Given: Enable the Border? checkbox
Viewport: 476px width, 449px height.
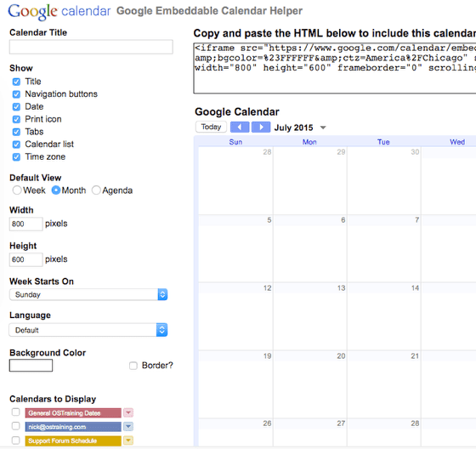Looking at the screenshot, I should [x=133, y=366].
